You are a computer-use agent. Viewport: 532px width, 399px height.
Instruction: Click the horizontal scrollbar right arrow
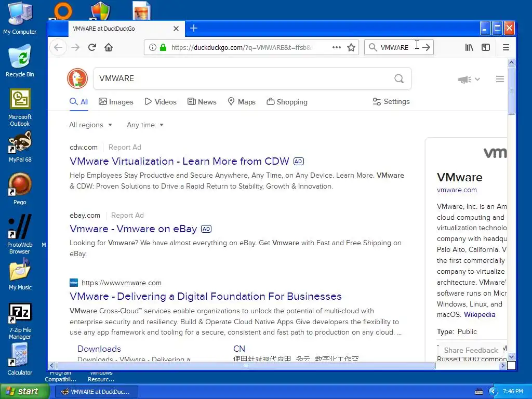(x=503, y=365)
